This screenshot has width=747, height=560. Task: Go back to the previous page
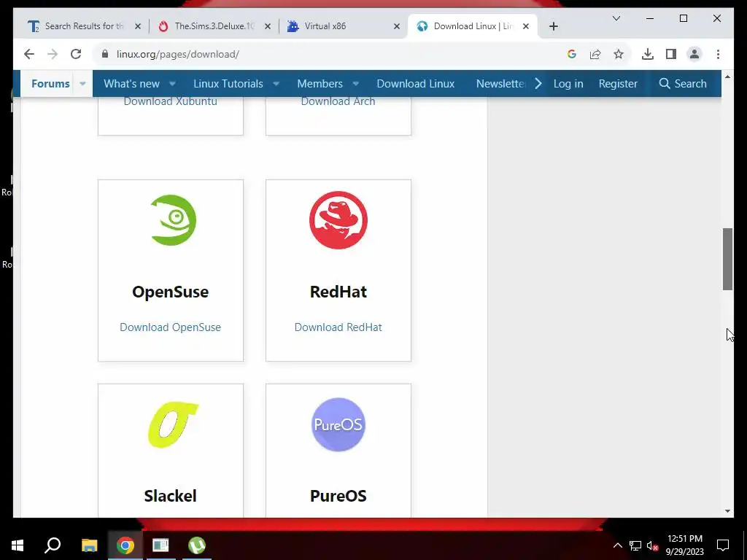29,54
